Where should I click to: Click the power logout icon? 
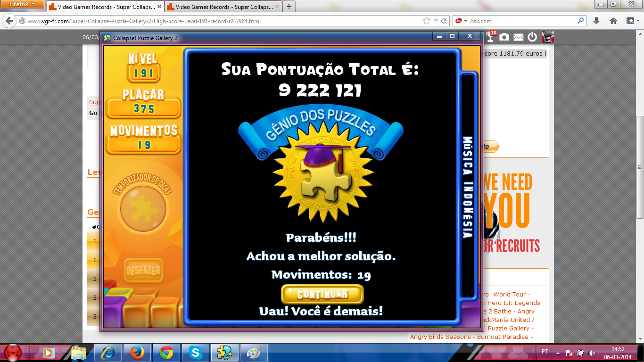pyautogui.click(x=532, y=37)
